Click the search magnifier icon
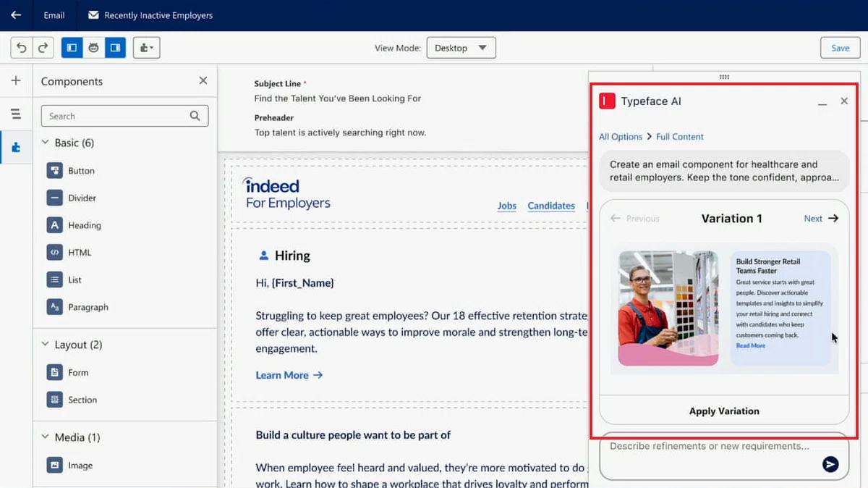Image resolution: width=868 pixels, height=488 pixels. pyautogui.click(x=195, y=116)
